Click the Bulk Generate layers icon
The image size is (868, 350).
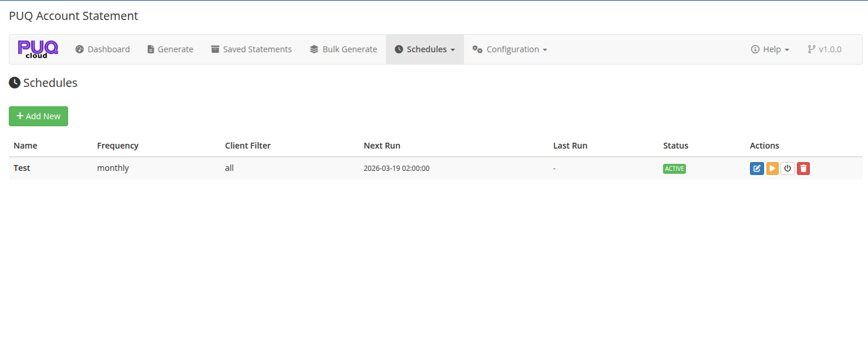(313, 49)
